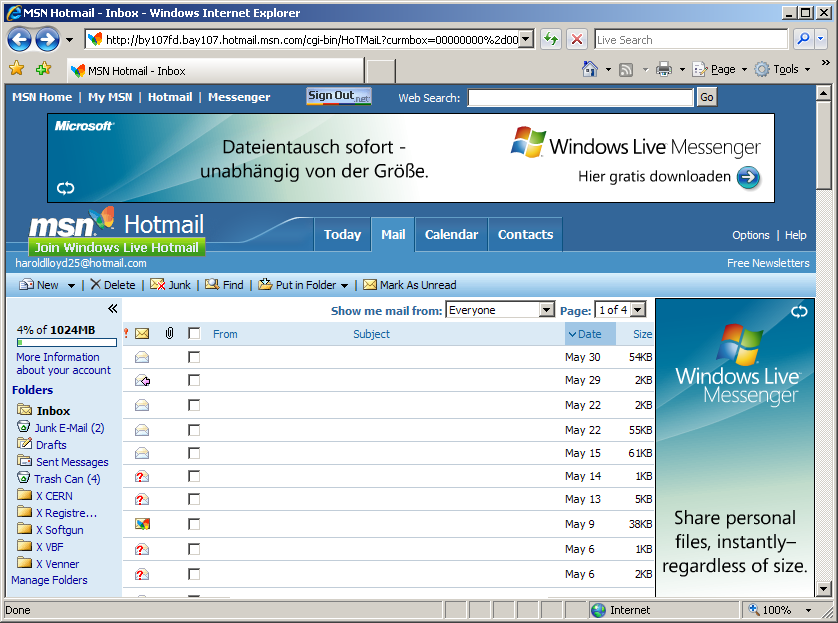Check the May 9 message checkbox
This screenshot has width=838, height=623.
194,524
